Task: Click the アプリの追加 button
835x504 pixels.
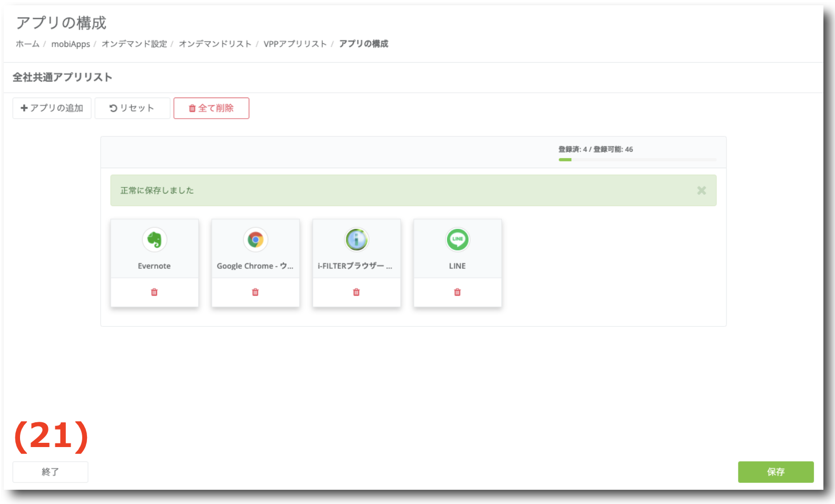Action: [x=52, y=108]
